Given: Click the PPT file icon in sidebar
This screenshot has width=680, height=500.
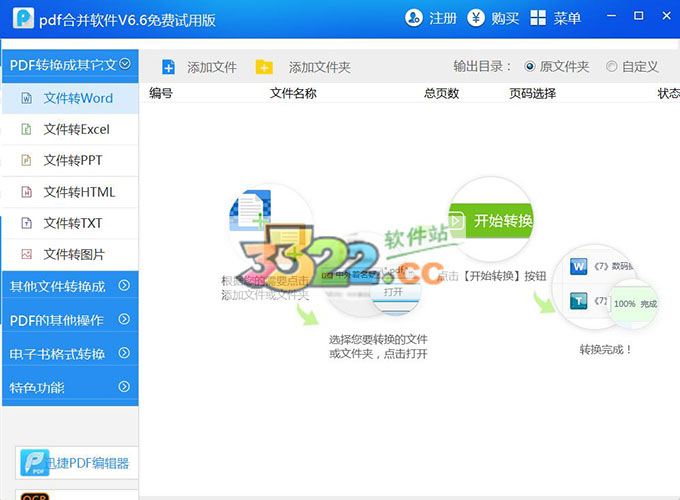Looking at the screenshot, I should click(x=26, y=160).
